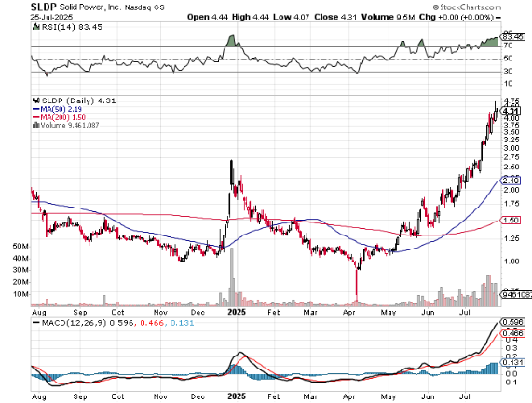Click the RSI(14) 83.45 legend text
Viewport: 532px width, 403px height.
click(71, 27)
